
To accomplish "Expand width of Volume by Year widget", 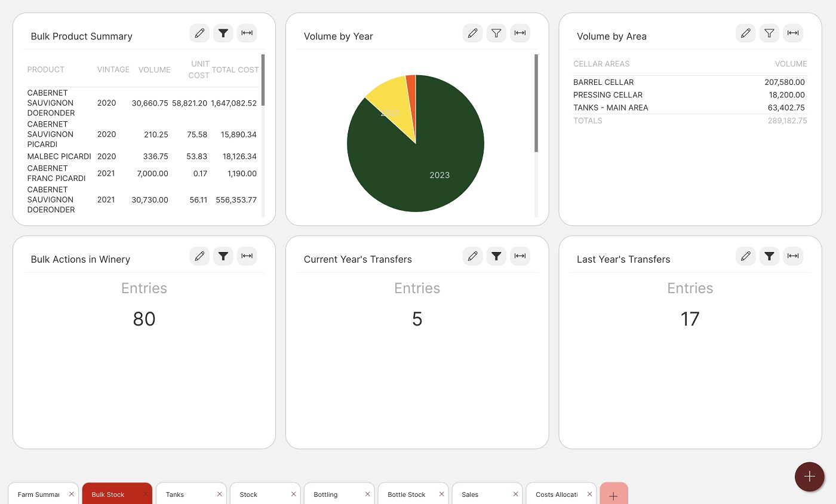I will tap(520, 33).
